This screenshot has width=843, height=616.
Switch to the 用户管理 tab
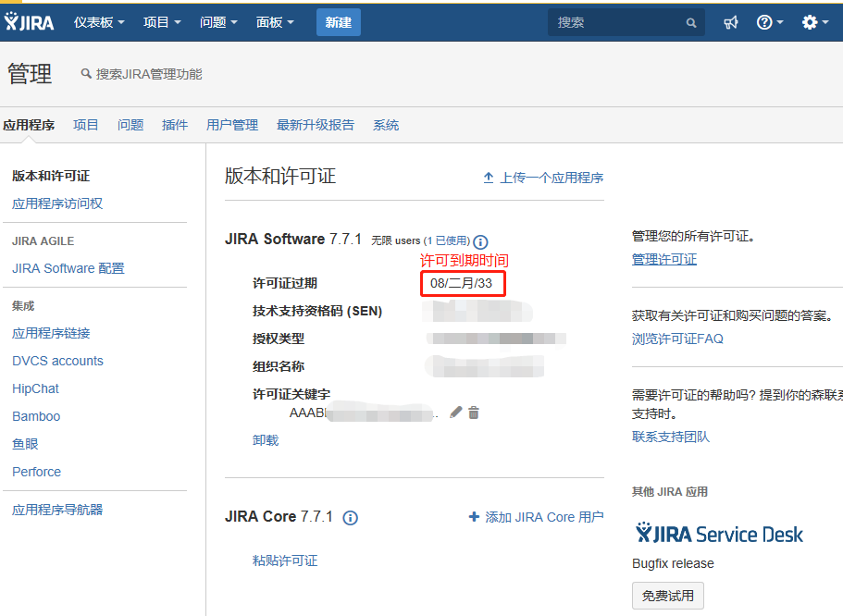click(232, 125)
